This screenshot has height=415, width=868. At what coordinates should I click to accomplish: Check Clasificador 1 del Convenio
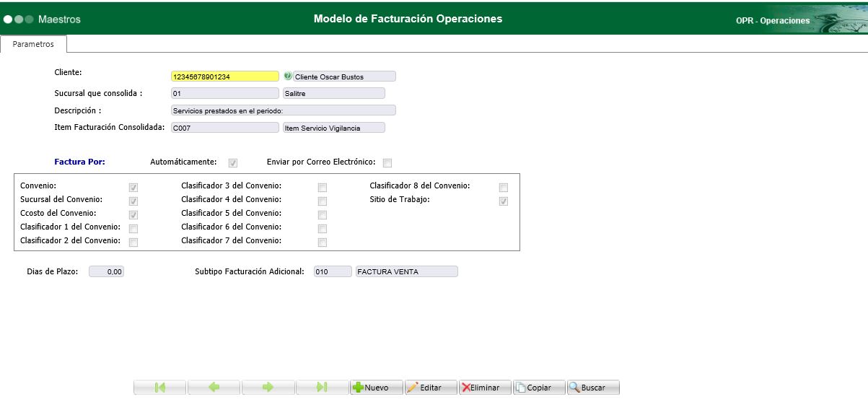pyautogui.click(x=133, y=229)
